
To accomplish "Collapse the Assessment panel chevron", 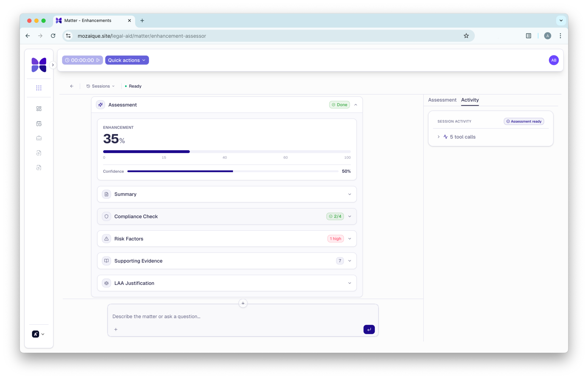I will coord(356,105).
